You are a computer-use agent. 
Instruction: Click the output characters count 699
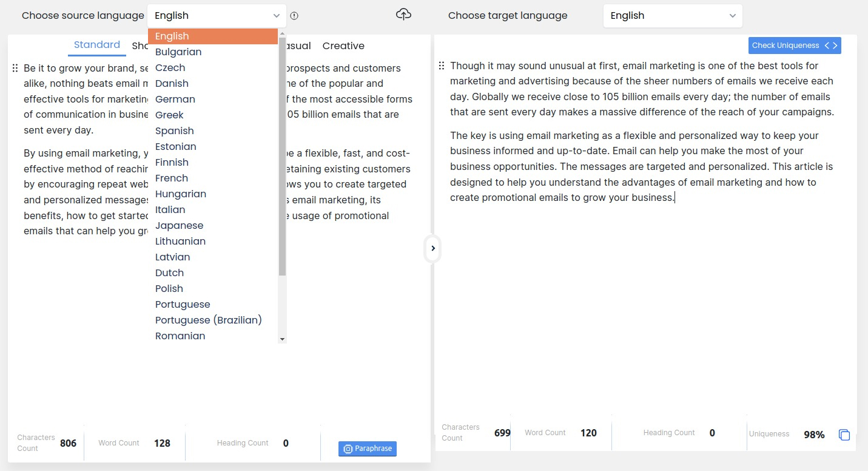[502, 433]
